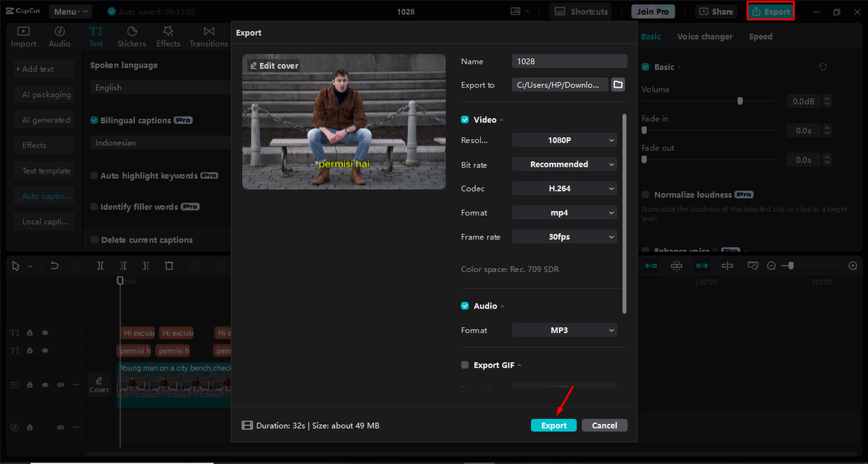Click Cancel in Export dialog
Viewport: 868px width, 464px height.
tap(604, 425)
